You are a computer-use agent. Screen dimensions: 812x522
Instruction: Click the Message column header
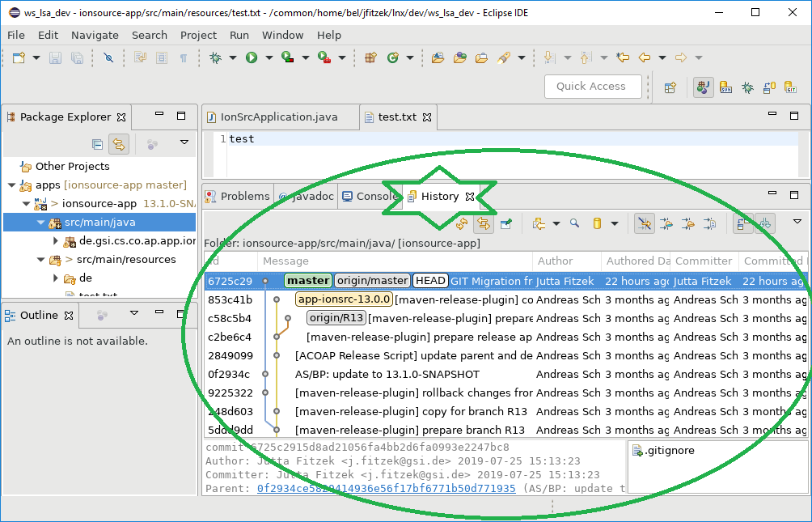tap(395, 261)
